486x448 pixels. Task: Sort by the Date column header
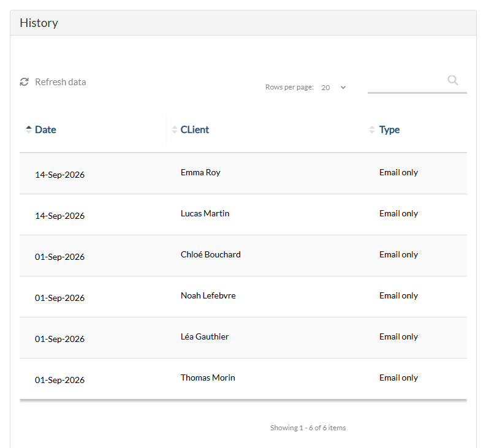tap(45, 129)
